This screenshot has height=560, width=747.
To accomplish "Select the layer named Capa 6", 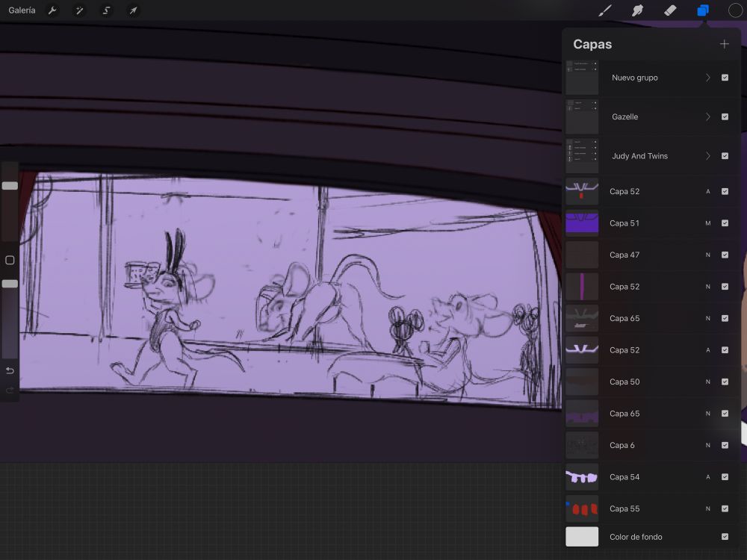I will pyautogui.click(x=622, y=445).
